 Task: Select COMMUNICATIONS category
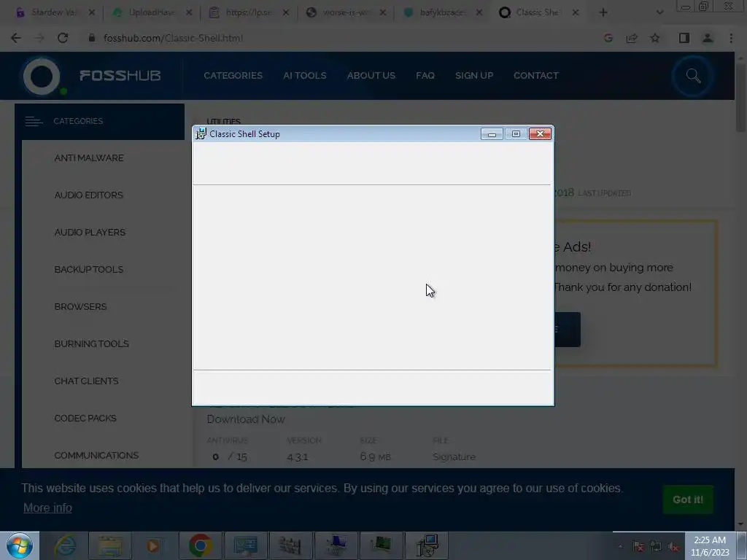pos(96,455)
